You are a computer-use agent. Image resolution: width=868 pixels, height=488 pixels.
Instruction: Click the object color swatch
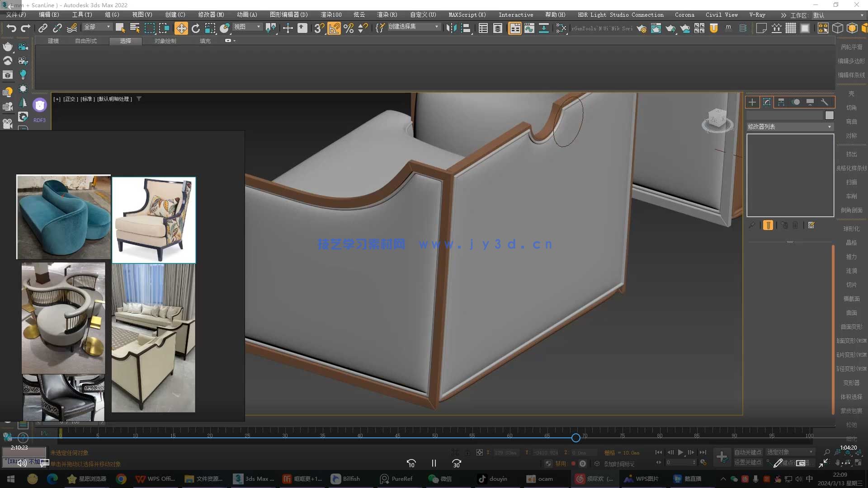pos(829,115)
